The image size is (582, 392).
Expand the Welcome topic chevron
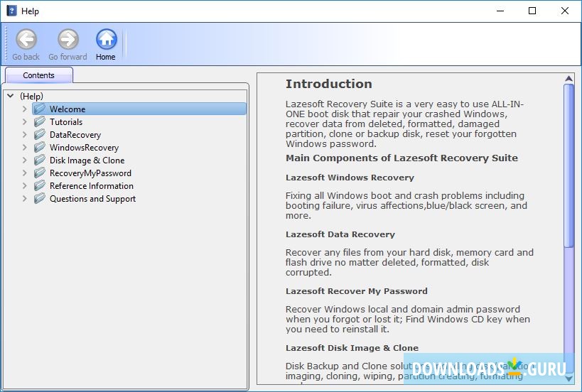tap(24, 109)
